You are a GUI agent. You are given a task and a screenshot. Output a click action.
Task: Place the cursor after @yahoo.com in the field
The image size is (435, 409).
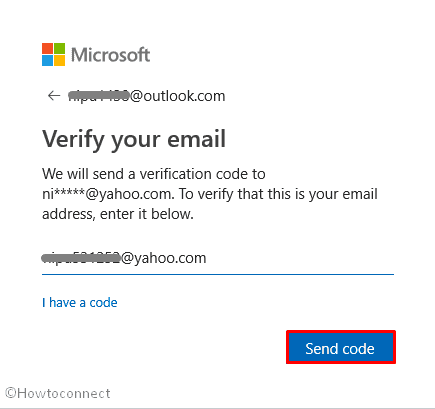[x=207, y=258]
